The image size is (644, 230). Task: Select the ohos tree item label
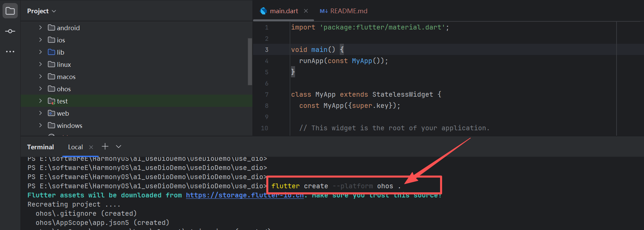(64, 89)
